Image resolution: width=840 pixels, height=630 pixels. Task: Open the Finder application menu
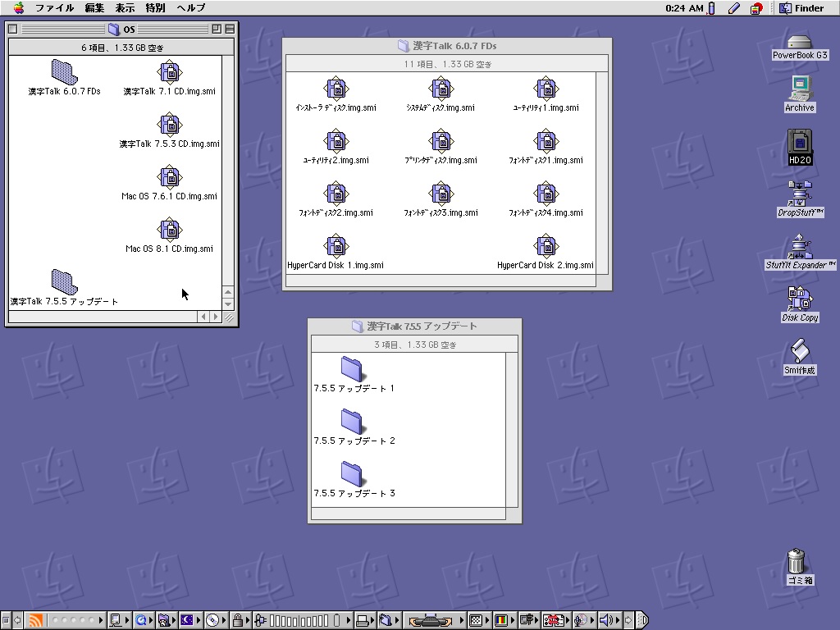(801, 7)
